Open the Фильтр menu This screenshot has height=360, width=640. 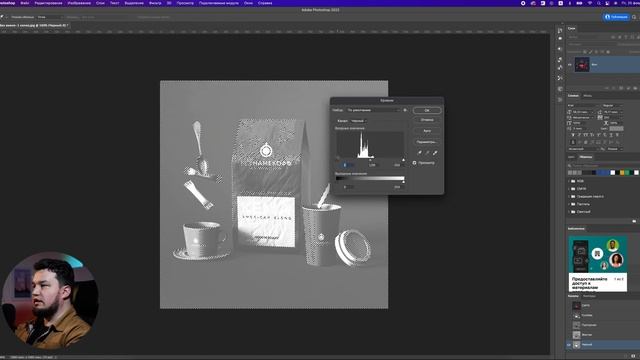pos(155,3)
